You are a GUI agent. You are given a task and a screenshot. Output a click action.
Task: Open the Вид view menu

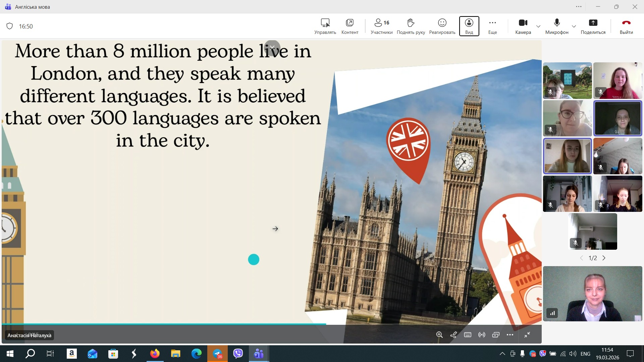click(x=469, y=26)
